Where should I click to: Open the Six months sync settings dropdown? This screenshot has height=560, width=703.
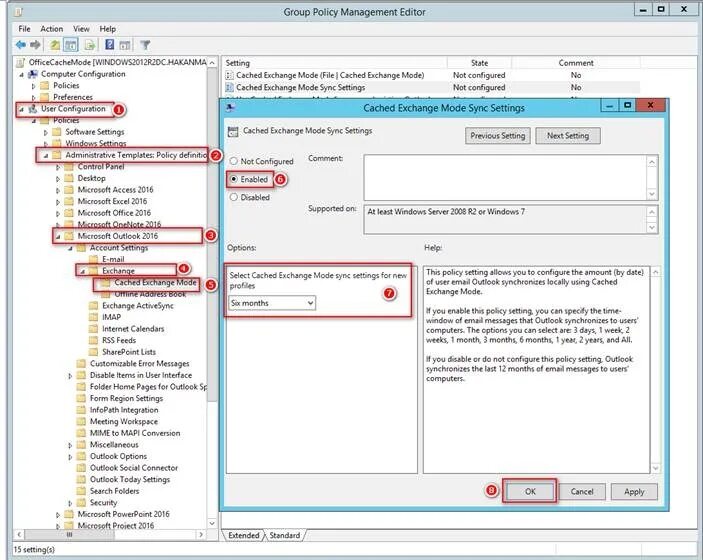coord(272,304)
